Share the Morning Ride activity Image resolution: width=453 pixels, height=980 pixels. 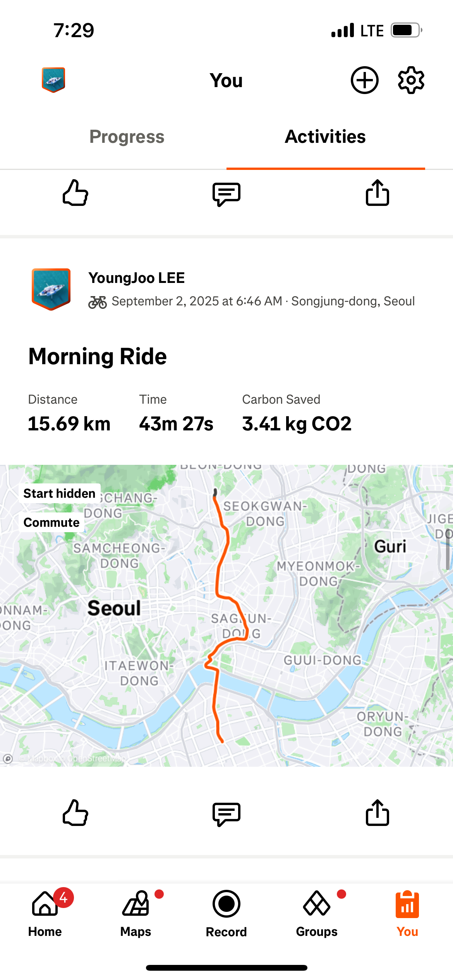coord(377,813)
